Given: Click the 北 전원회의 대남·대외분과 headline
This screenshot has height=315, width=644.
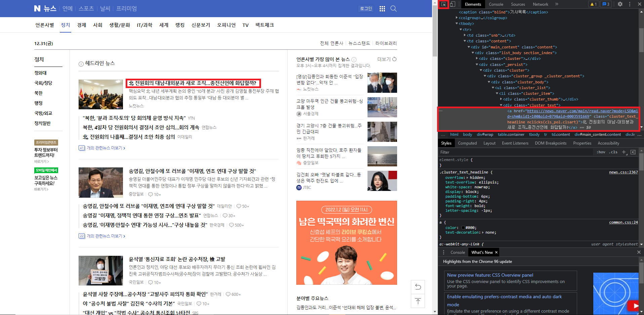Looking at the screenshot, I should tap(192, 83).
